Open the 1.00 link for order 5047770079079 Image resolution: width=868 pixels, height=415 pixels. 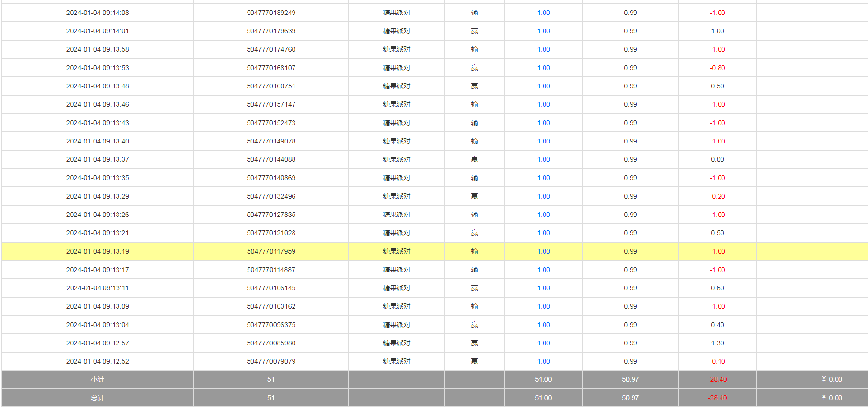[x=543, y=361]
